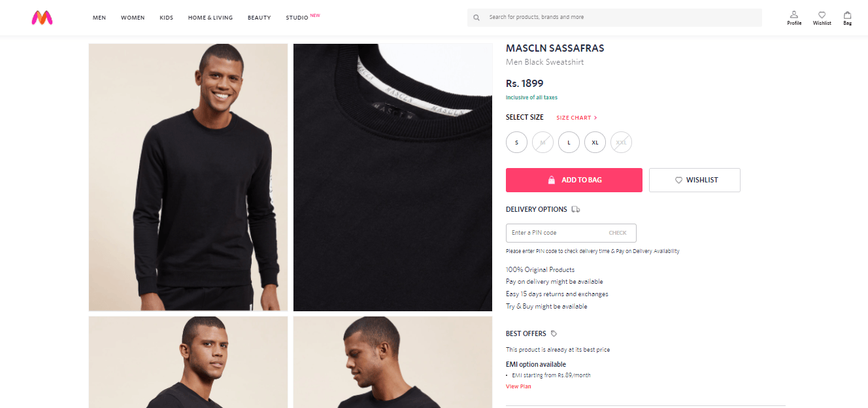Click the Myntra logo icon
The height and width of the screenshot is (408, 868).
coord(42,18)
